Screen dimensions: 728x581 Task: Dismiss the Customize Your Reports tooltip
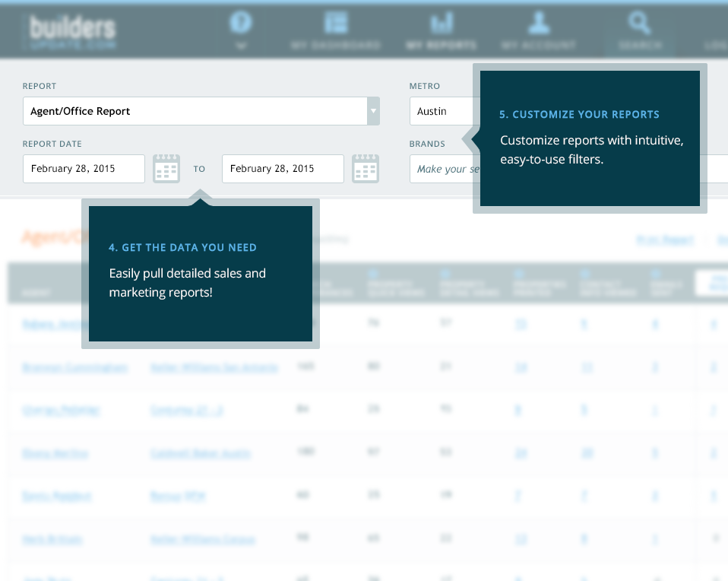tap(589, 137)
